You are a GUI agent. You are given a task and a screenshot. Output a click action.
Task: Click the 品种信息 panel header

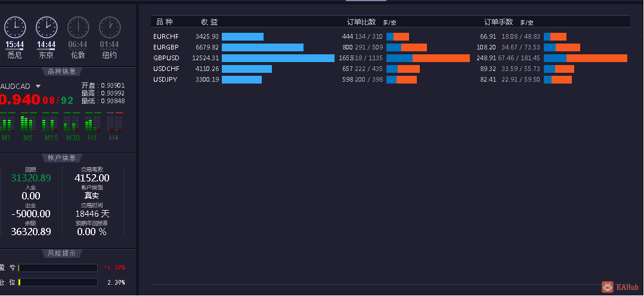point(61,72)
